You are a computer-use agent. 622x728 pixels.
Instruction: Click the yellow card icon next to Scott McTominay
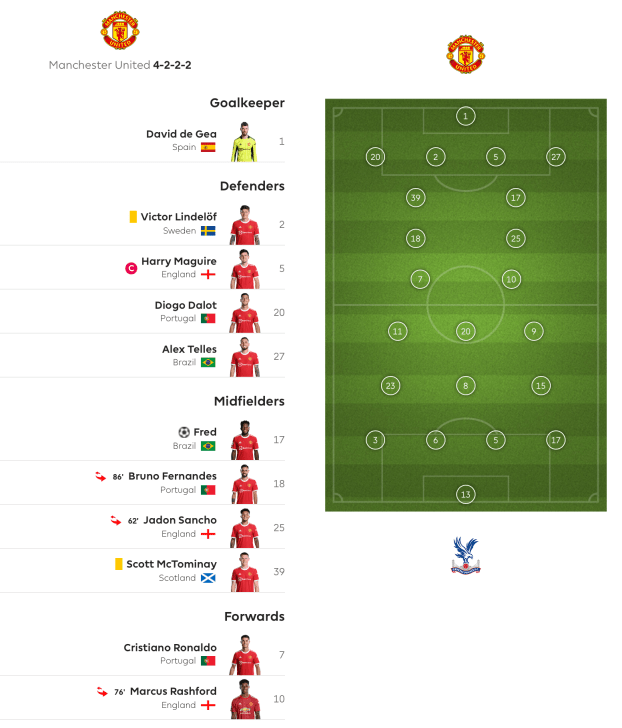[x=118, y=564]
